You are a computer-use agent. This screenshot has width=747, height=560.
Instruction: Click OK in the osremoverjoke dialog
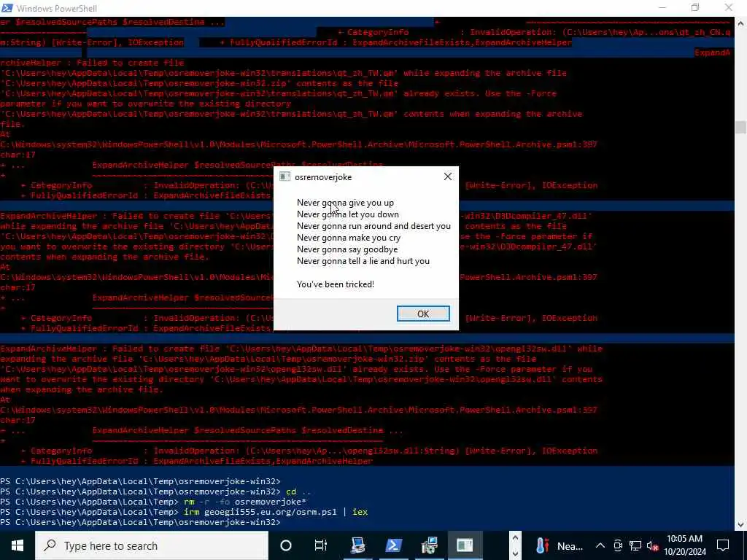pos(423,314)
